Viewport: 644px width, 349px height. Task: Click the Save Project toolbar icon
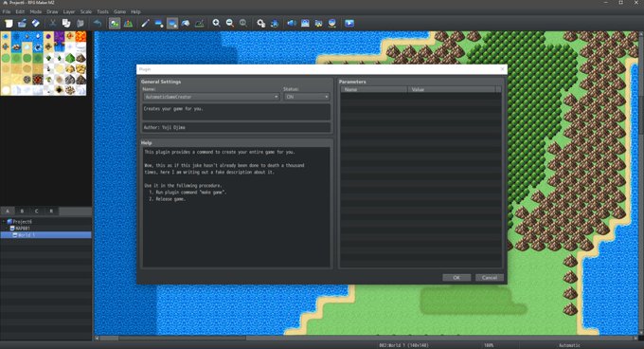[x=36, y=23]
